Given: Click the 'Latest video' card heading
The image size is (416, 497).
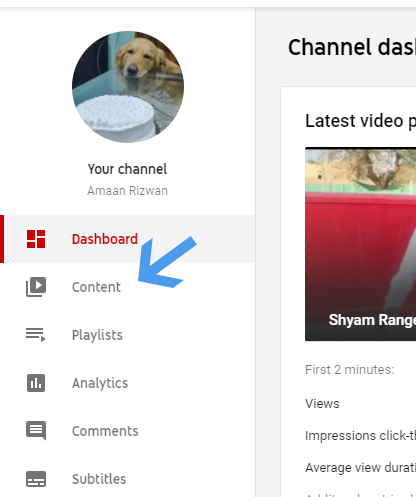Looking at the screenshot, I should click(361, 120).
